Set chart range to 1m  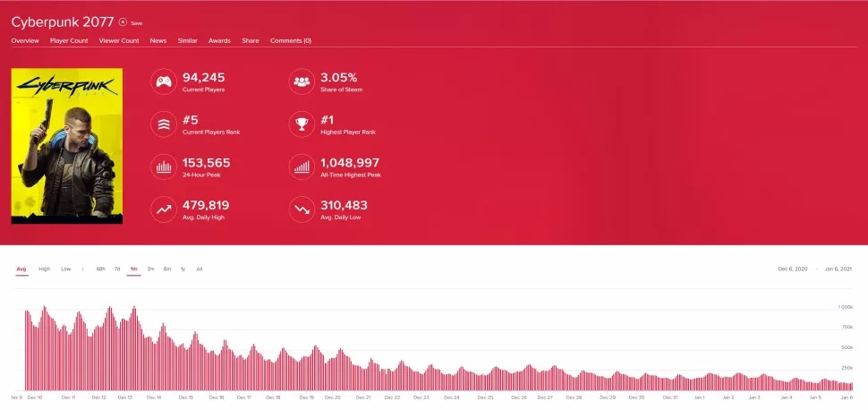[x=133, y=269]
